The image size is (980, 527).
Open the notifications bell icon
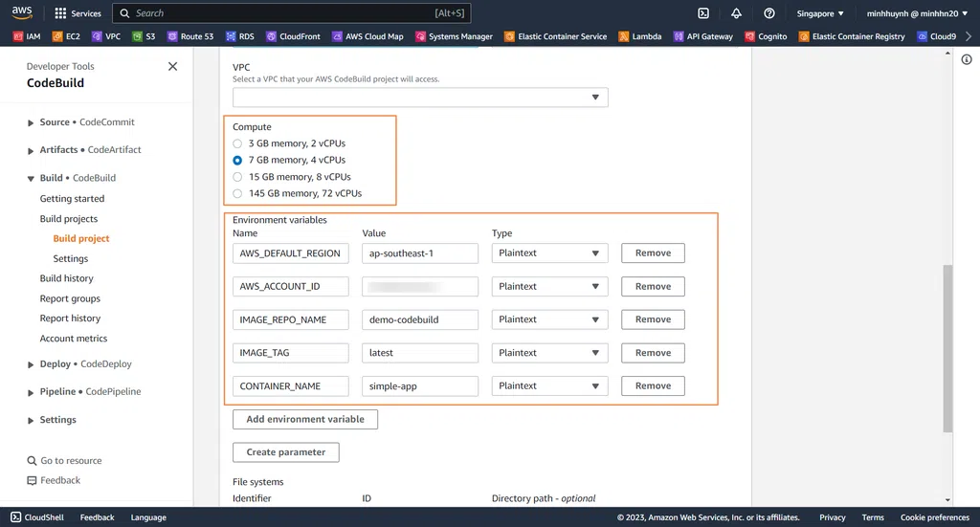[736, 13]
